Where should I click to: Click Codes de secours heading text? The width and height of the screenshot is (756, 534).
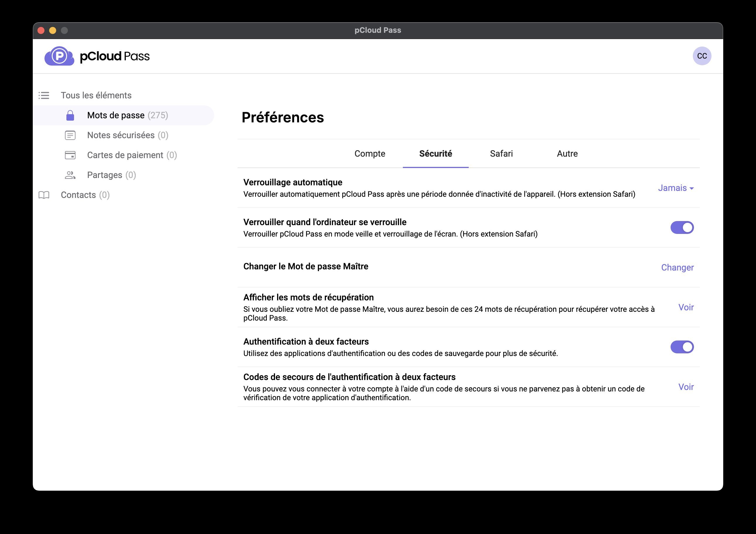(349, 377)
